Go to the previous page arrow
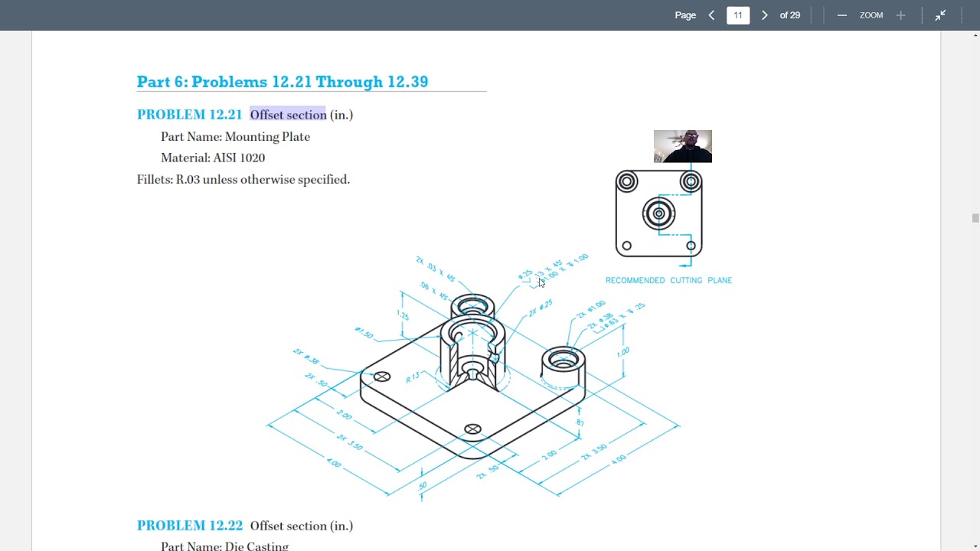 [x=711, y=15]
